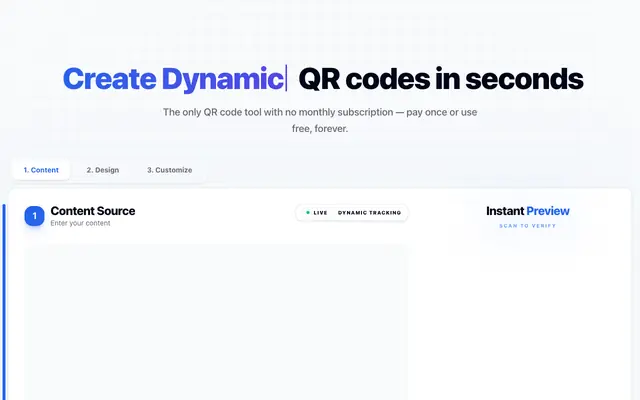This screenshot has width=640, height=400.
Task: Click the 'SCAN TO VERIFY' label
Action: (x=528, y=226)
